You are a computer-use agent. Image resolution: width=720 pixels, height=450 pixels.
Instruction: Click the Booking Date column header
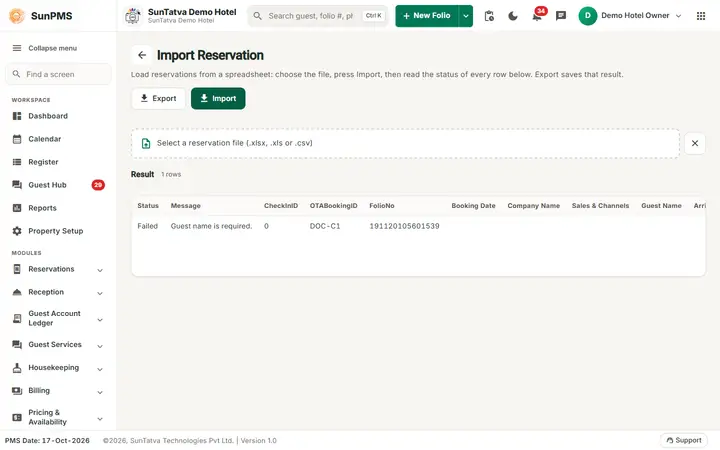click(473, 206)
